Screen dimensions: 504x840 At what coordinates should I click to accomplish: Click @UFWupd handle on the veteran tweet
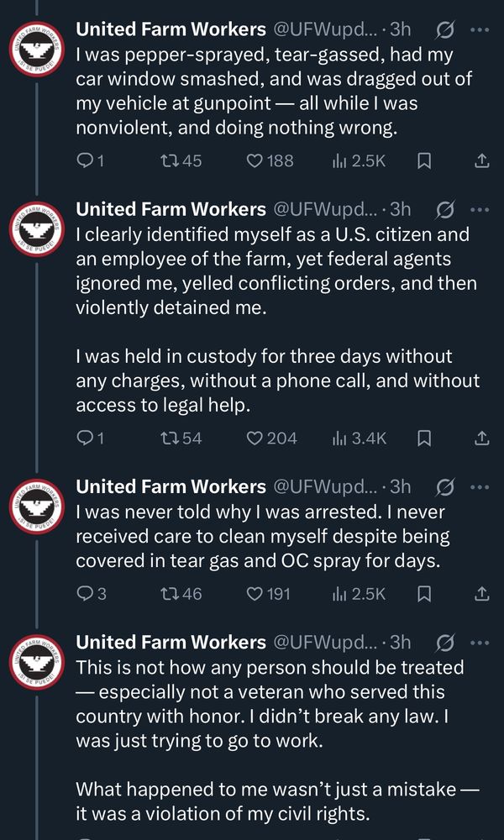323,643
